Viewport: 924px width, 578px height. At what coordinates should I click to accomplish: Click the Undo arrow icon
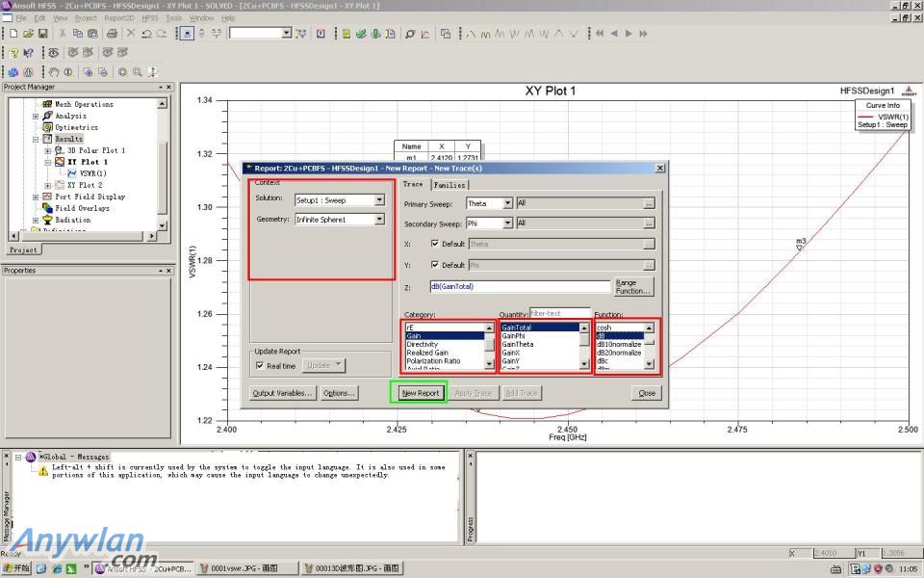point(146,34)
